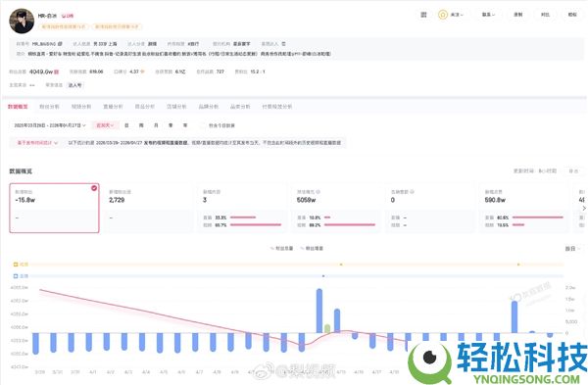
Task: Expand the 基于发布时间统计 dropdown
Action: click(x=37, y=143)
